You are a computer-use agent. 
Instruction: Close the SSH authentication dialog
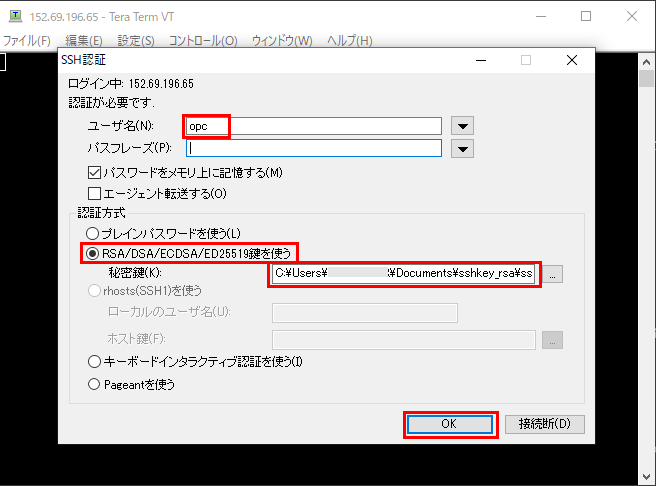[571, 60]
